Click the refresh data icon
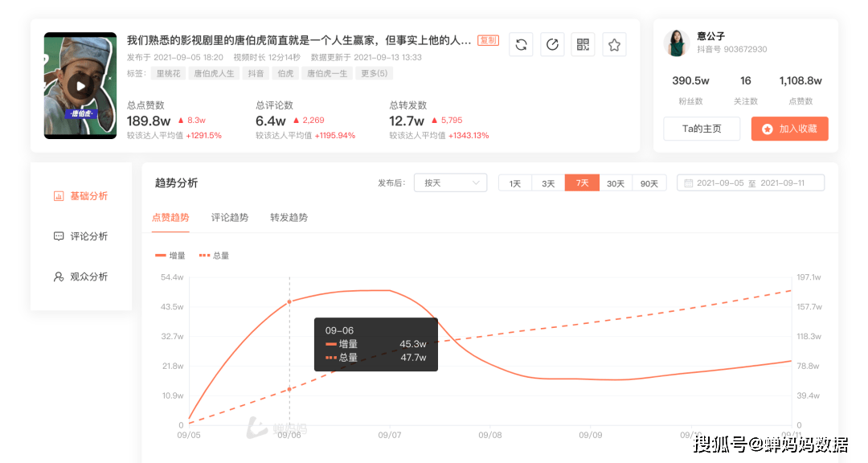This screenshot has width=868, height=463. 521,45
